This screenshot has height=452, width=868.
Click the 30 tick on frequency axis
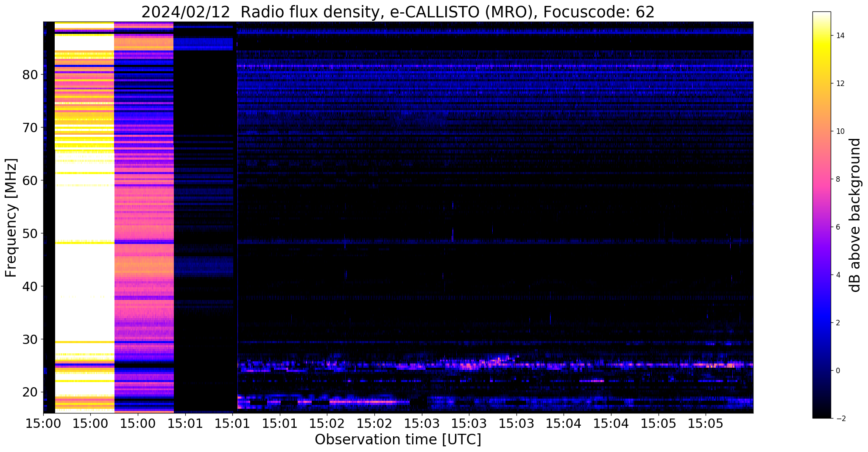tap(30, 340)
